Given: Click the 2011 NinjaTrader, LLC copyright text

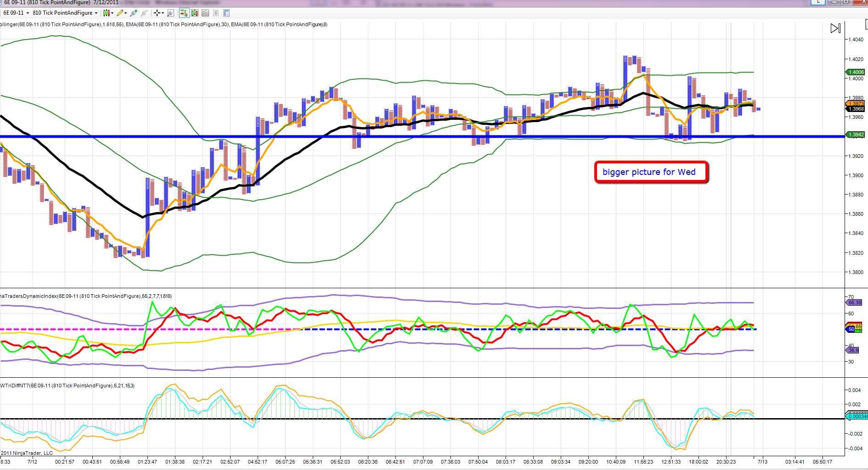Looking at the screenshot, I should click(x=27, y=453).
